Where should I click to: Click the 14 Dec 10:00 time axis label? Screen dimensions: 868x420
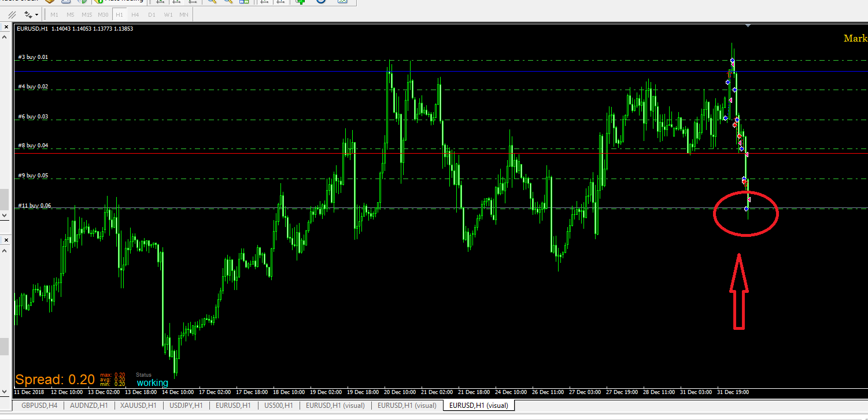[x=177, y=392]
